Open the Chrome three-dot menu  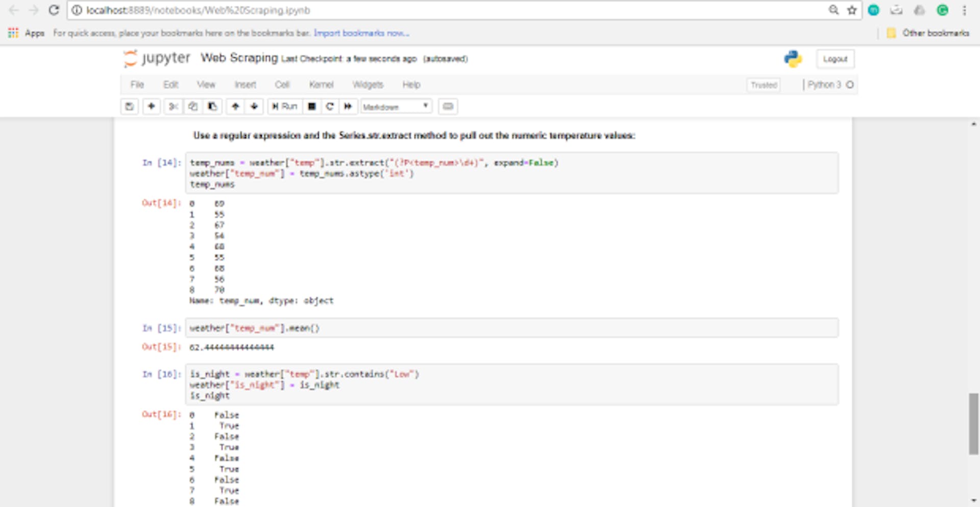[964, 10]
